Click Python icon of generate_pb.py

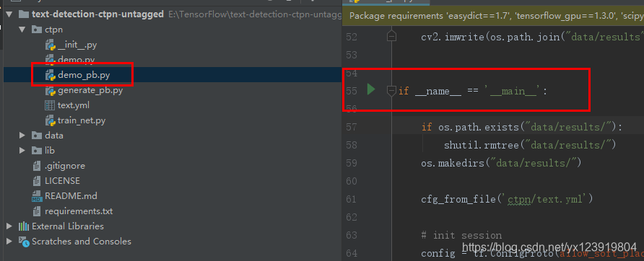[50, 90]
